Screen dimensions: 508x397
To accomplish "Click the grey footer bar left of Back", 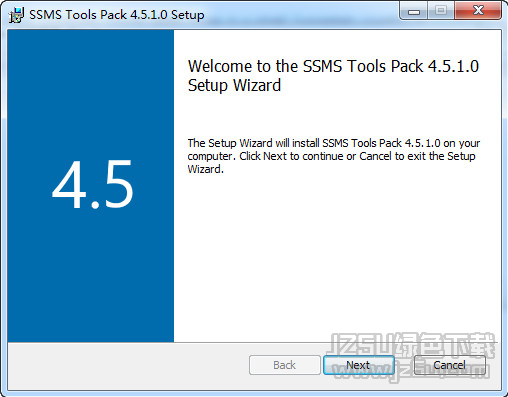I will pos(128,366).
